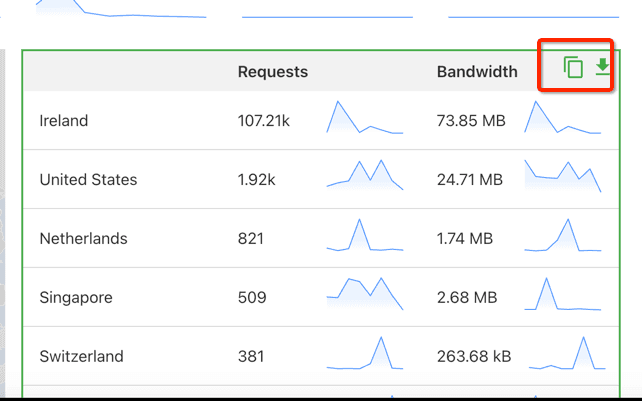Select the Ireland row label
642x401 pixels.
(x=64, y=121)
